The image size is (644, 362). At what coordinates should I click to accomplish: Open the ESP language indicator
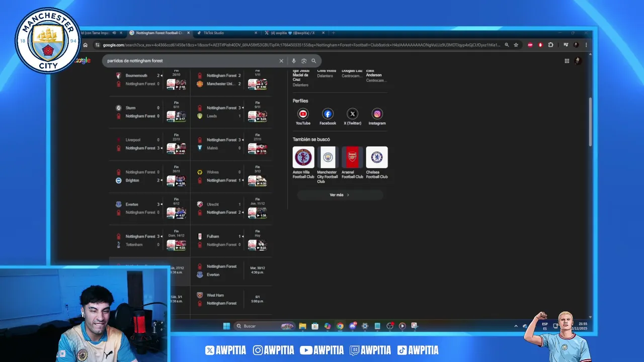pos(545,326)
